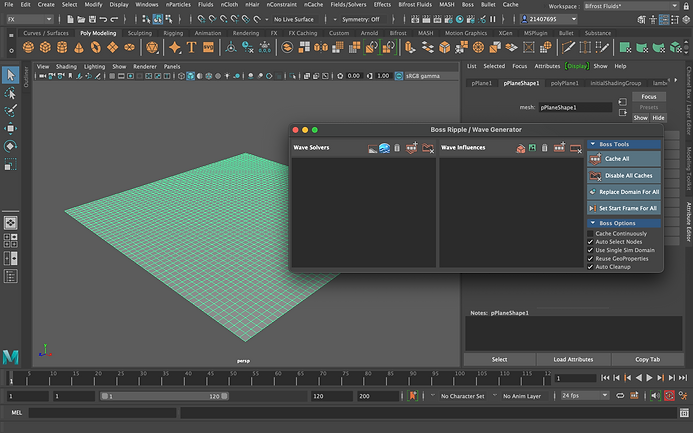The width and height of the screenshot is (693, 433).
Task: Click the timeline at frame 60
Action: 278,378
